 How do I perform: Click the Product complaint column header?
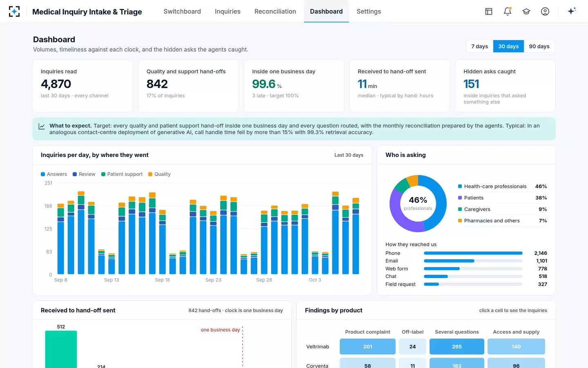tap(367, 332)
